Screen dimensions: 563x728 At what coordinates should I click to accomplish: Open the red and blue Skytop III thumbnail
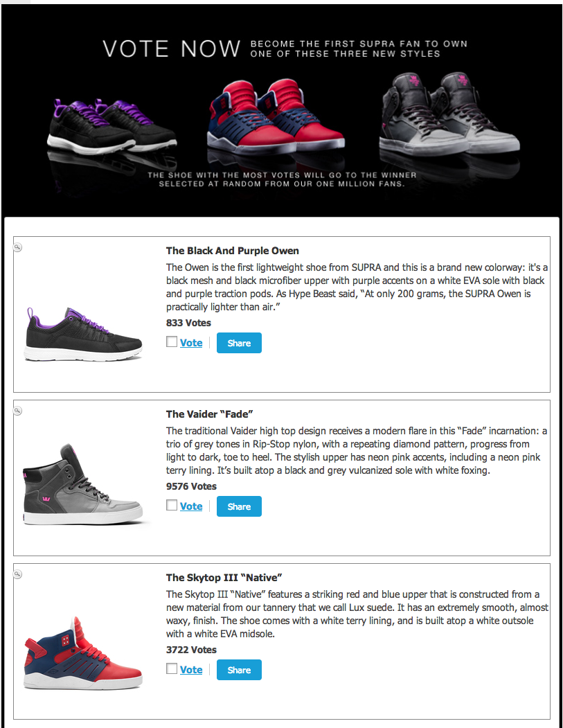click(84, 653)
